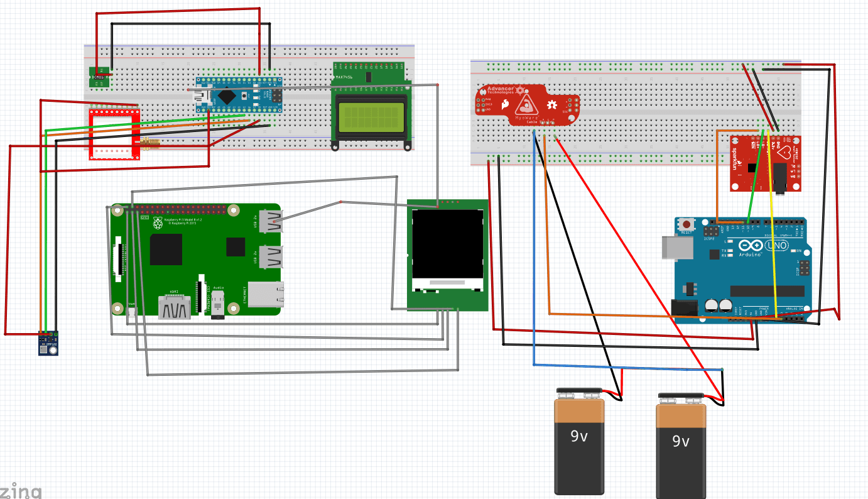Click the Ethernet port on the Raspberry Pi

click(266, 294)
